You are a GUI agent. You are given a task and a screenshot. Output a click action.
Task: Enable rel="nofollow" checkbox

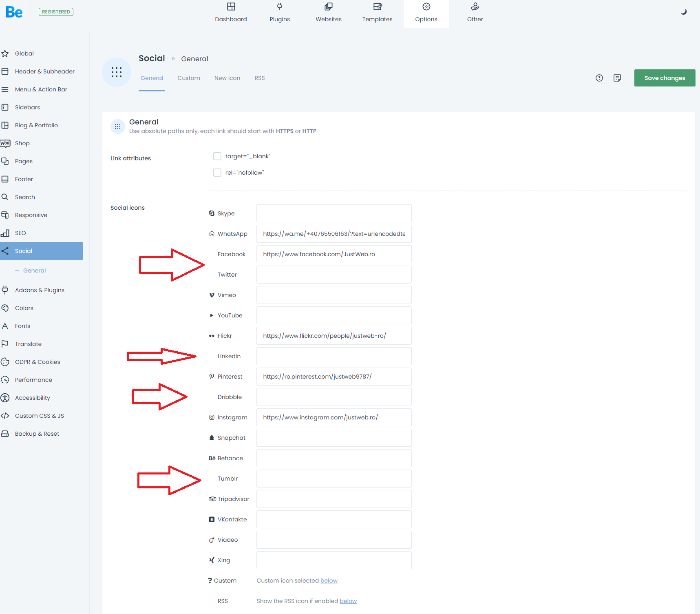tap(217, 173)
